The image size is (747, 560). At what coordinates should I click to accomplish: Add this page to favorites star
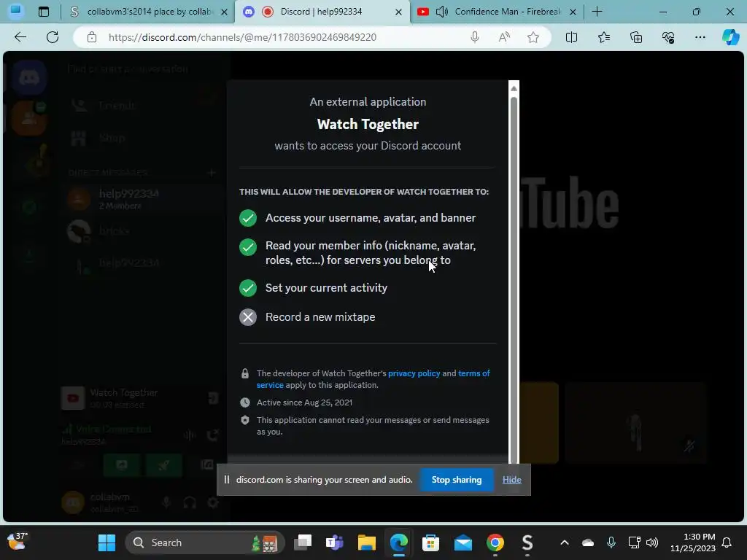tap(533, 37)
